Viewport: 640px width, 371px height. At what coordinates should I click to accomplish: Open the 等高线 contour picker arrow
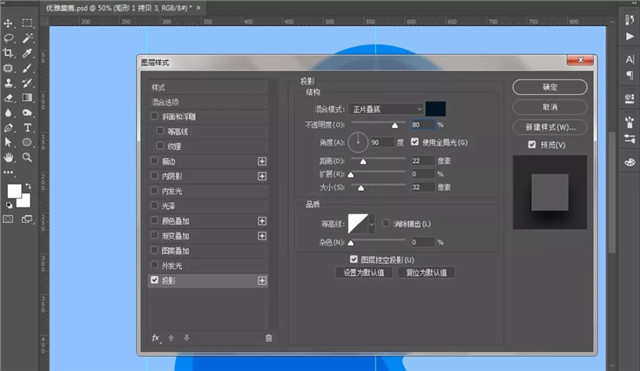pos(371,224)
